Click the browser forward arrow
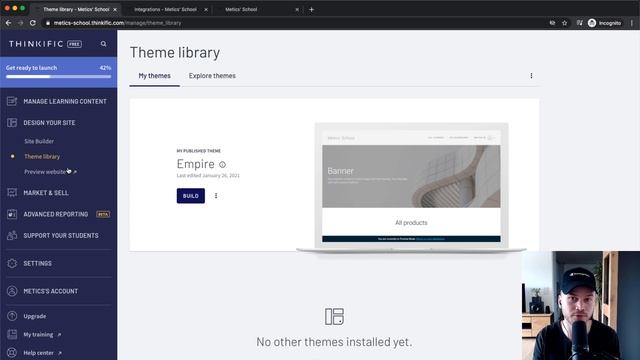The image size is (640, 360). [x=20, y=23]
